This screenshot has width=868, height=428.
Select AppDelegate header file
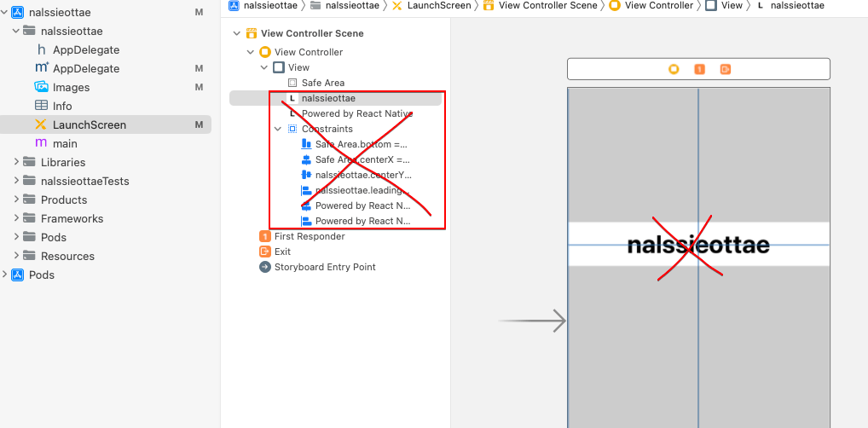(x=86, y=49)
